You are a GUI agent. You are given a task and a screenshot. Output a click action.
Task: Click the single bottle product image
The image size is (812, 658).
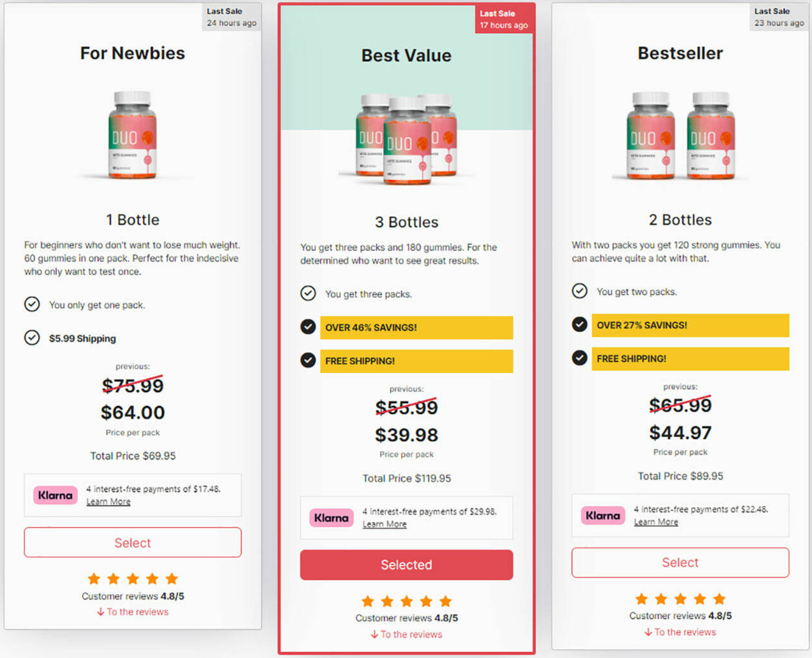(x=133, y=135)
